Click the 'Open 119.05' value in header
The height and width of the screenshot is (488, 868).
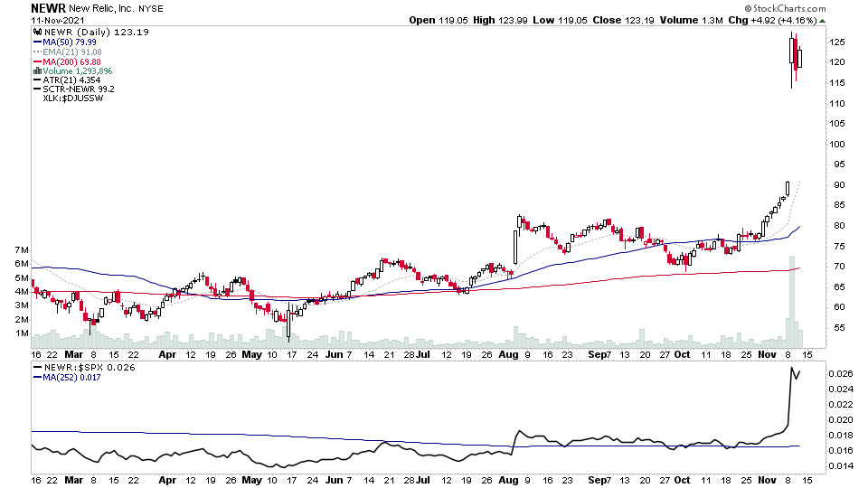pos(439,20)
